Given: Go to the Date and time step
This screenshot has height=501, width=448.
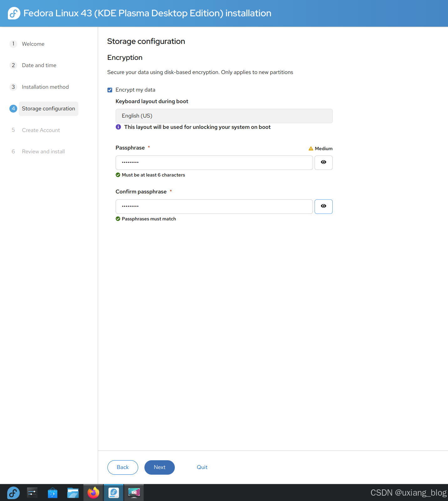Looking at the screenshot, I should [x=39, y=65].
